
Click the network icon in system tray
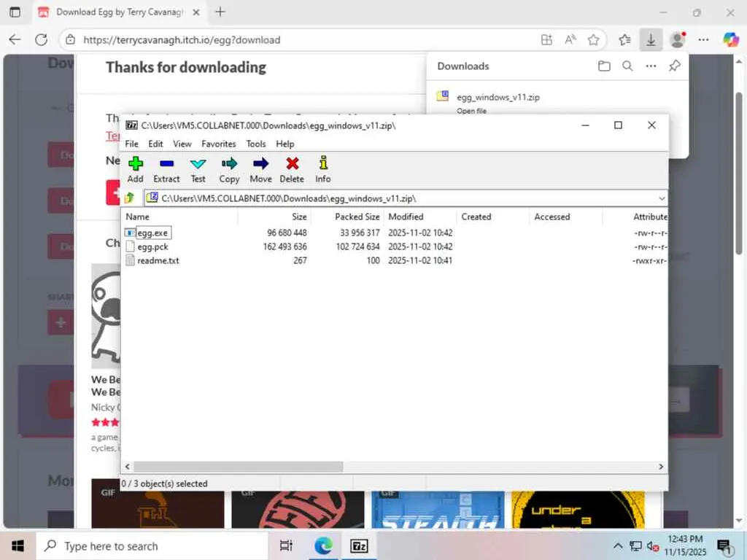635,546
